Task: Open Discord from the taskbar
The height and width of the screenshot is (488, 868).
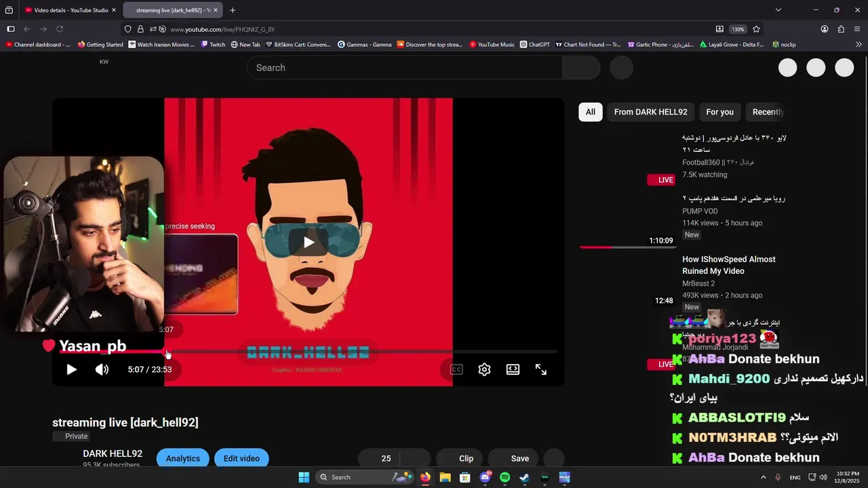Action: point(485,477)
